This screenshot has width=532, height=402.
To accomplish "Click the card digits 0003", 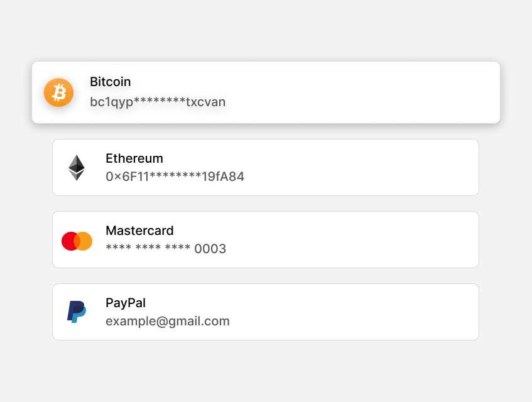I will point(210,249).
